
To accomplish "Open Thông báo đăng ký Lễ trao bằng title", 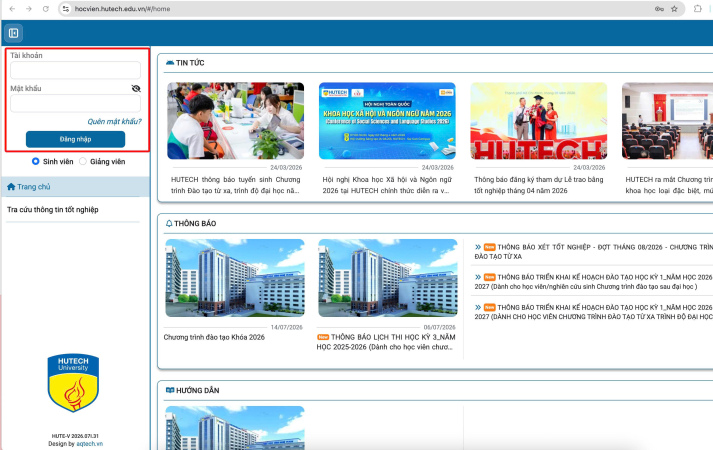I will pos(539,185).
